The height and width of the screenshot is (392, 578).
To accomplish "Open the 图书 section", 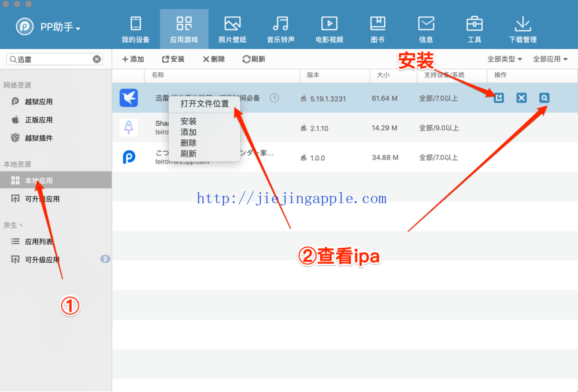I will (x=377, y=30).
